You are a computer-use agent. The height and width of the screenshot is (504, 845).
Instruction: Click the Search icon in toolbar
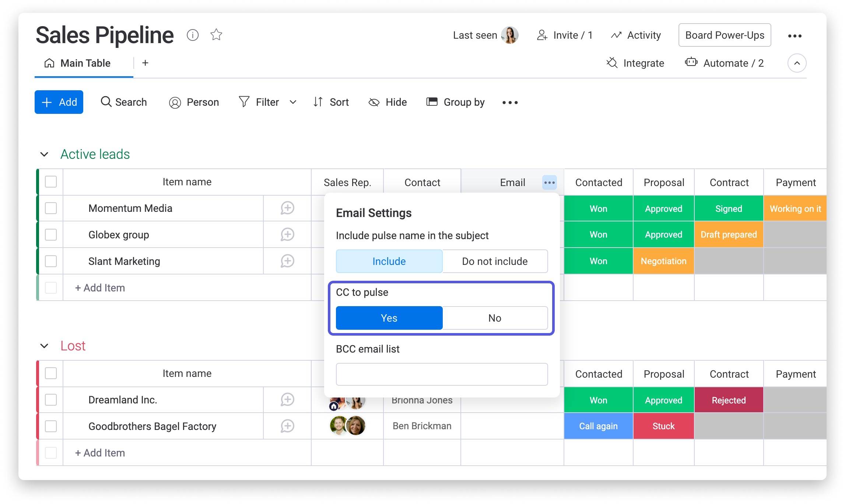tap(106, 102)
